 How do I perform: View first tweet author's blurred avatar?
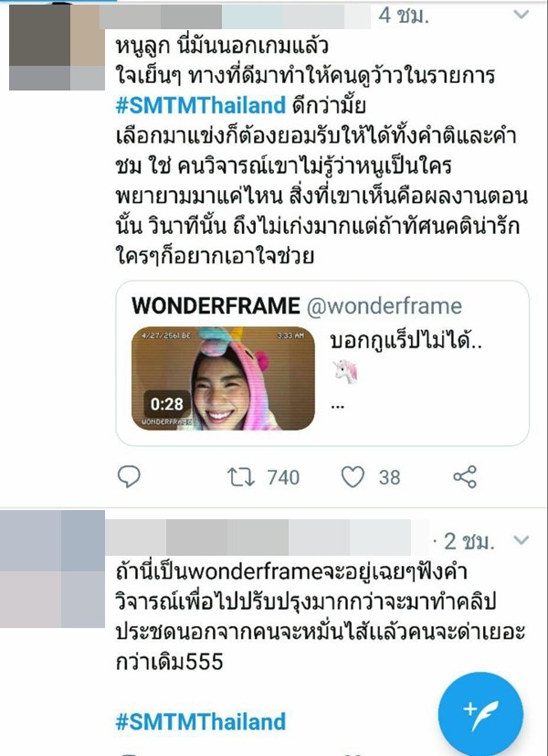click(x=57, y=47)
